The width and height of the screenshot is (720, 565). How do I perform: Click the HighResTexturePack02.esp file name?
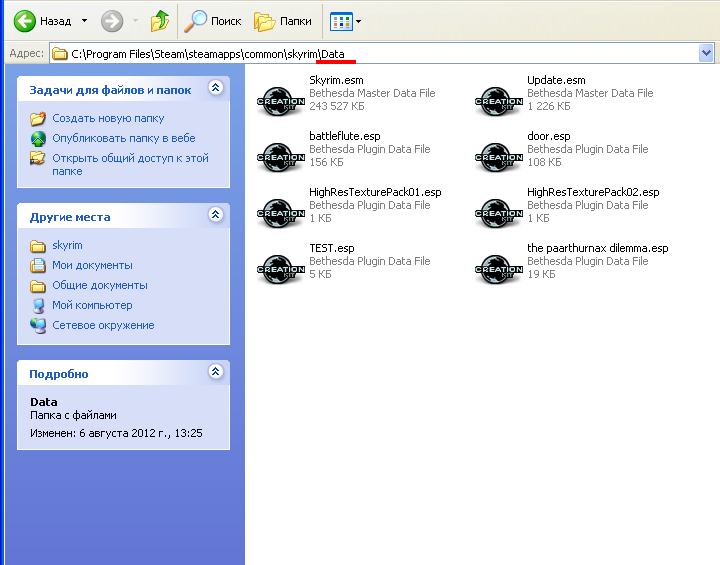click(x=593, y=192)
